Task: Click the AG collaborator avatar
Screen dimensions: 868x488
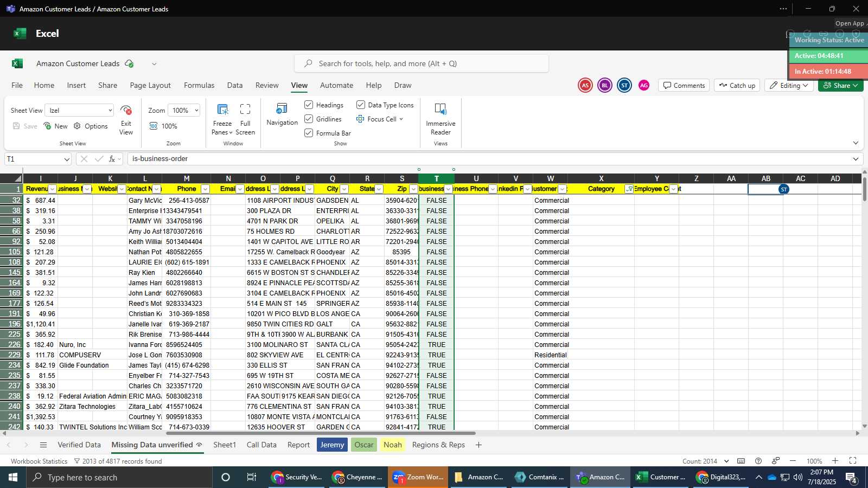Action: (x=644, y=85)
